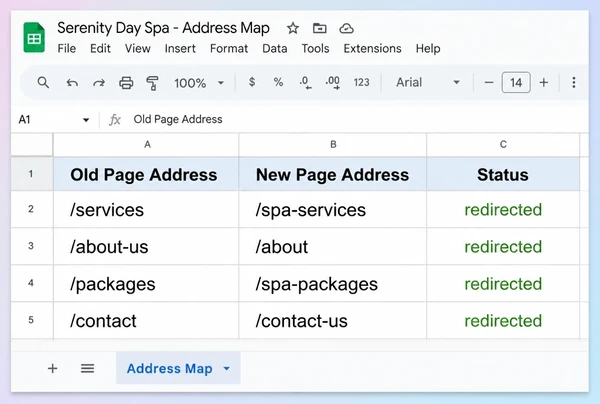
Task: Open the three-dot more toolbar options
Action: click(x=574, y=82)
